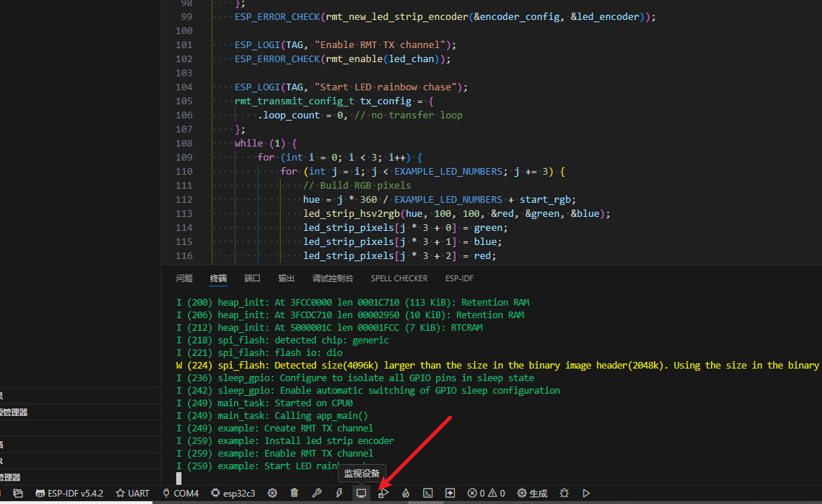
Task: Select ESP-IDF v5.4.2 version
Action: pos(70,493)
